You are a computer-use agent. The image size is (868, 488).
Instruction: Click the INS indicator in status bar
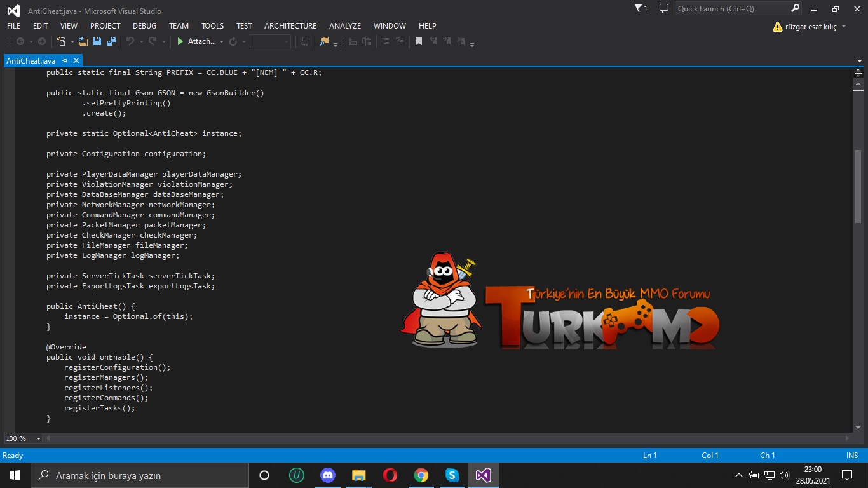(852, 455)
